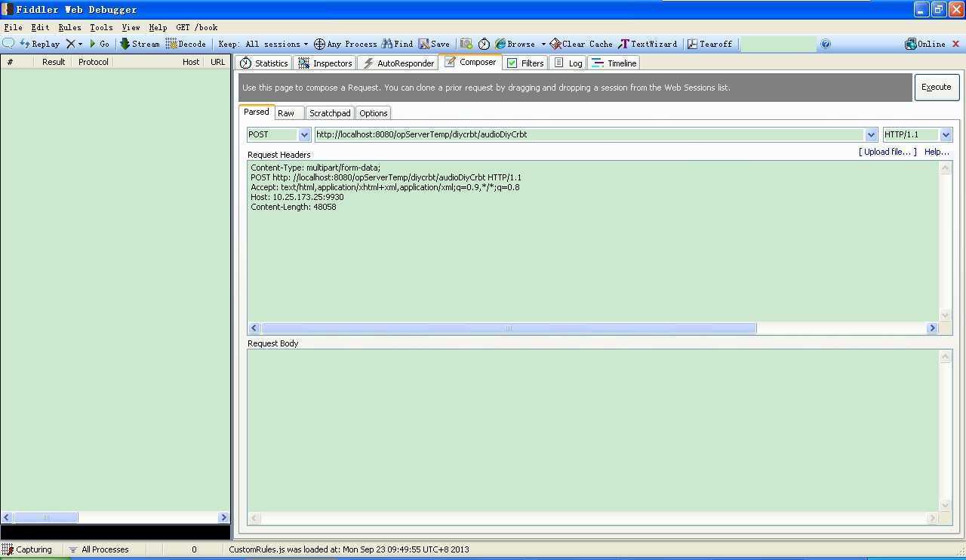Save sessions with the Save icon
Viewport: 966px width, 560px height.
point(434,44)
